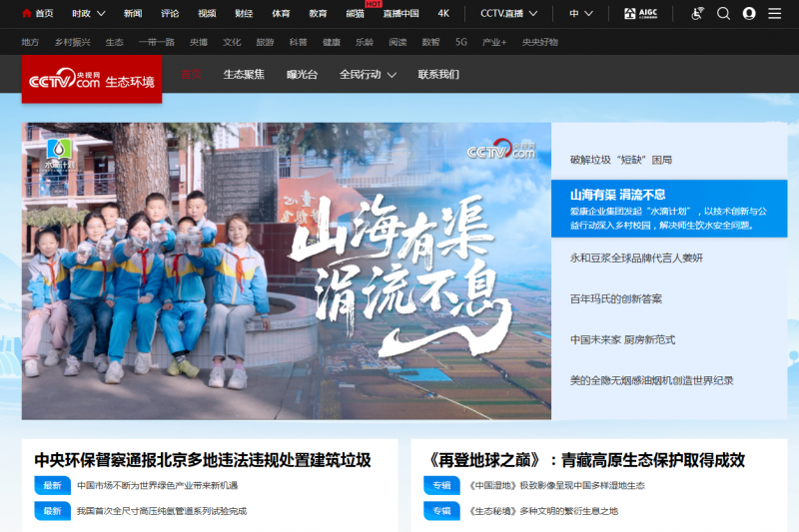
Task: Open the accessibility wheelchair icon
Action: [697, 14]
